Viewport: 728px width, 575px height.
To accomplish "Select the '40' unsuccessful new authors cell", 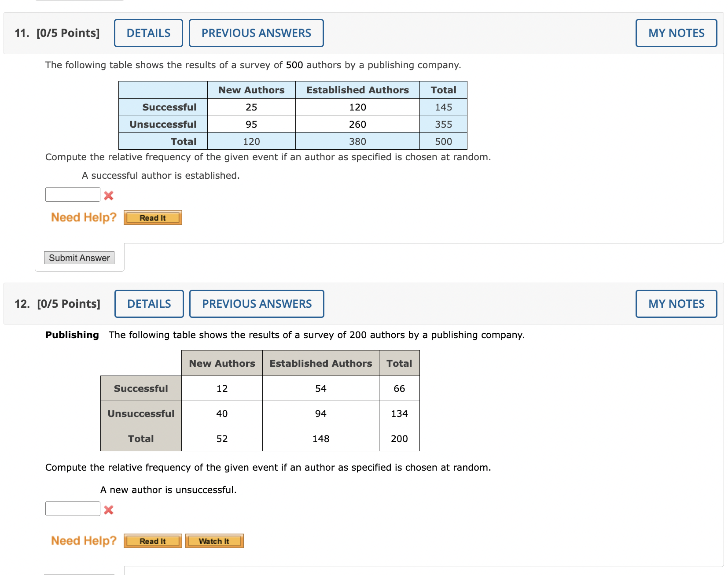I will (x=222, y=413).
